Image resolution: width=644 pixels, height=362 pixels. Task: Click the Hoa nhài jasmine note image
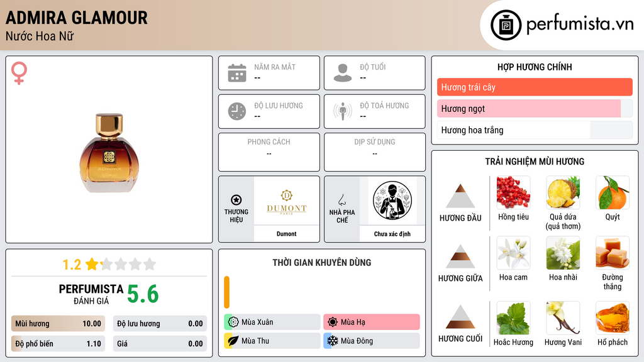click(x=563, y=253)
